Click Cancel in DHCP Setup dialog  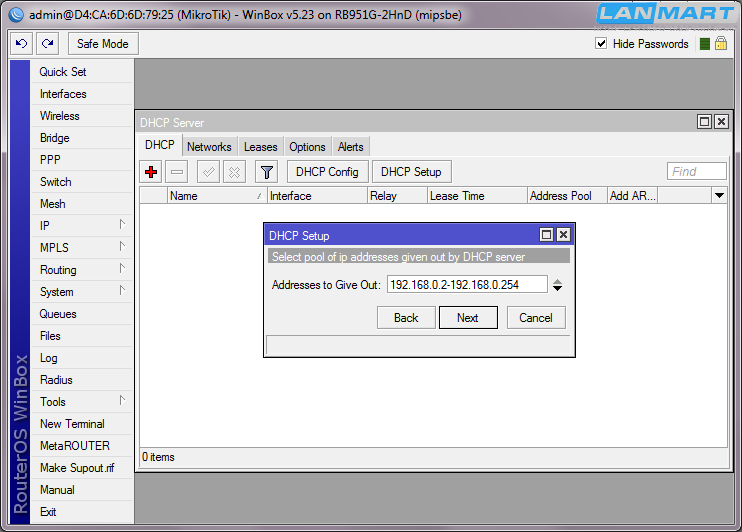coord(536,318)
